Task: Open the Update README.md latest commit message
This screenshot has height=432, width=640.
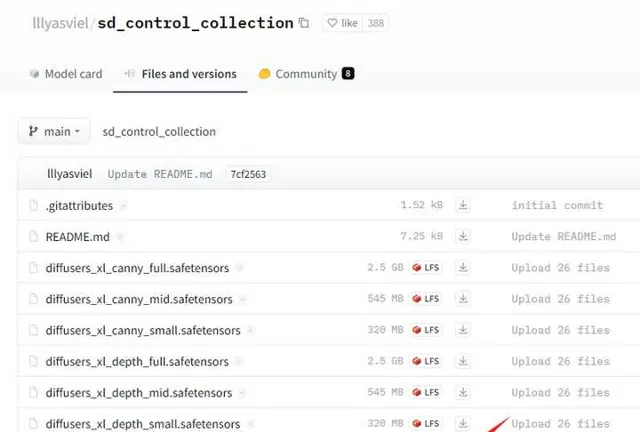Action: point(160,174)
